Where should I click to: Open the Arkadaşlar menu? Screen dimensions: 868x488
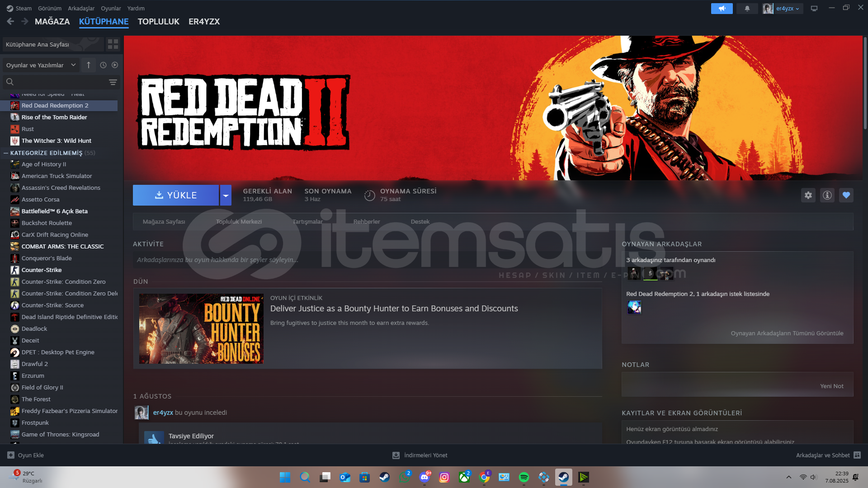click(81, 8)
